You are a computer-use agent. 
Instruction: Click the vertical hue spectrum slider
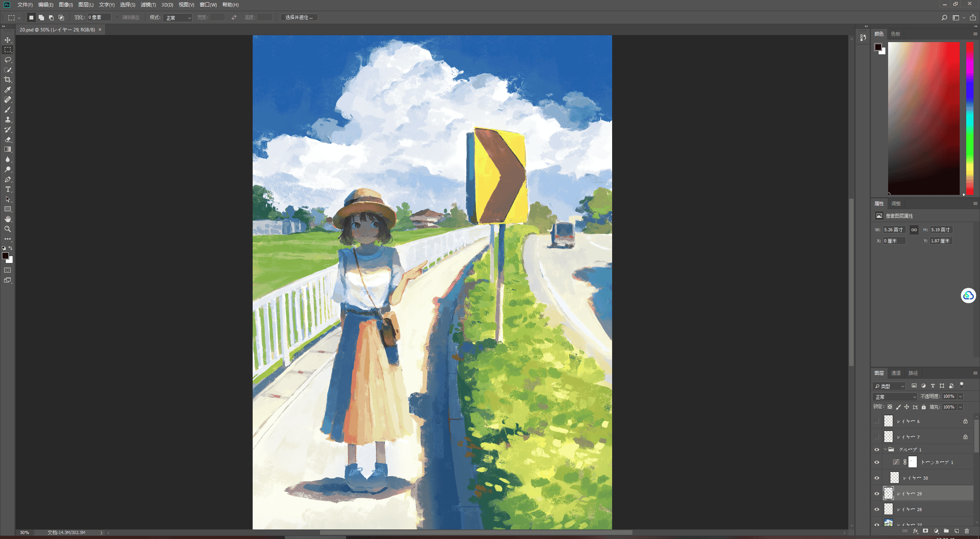pos(970,118)
